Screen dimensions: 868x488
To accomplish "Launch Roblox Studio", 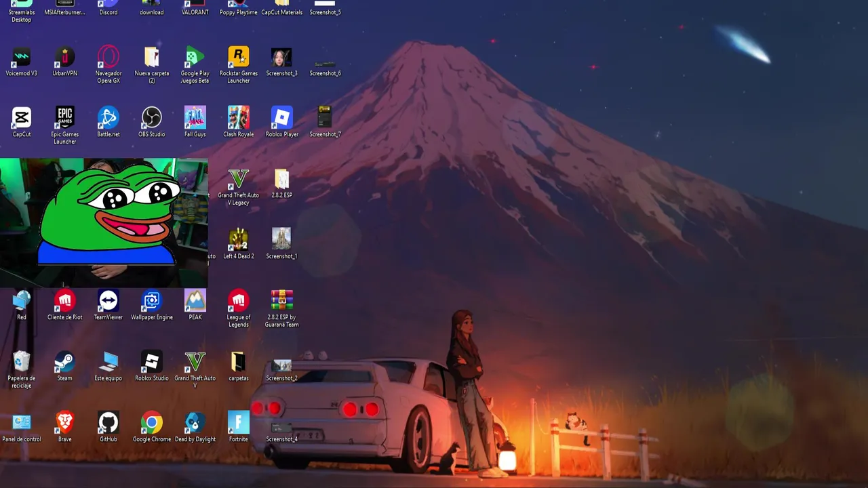I will [152, 366].
